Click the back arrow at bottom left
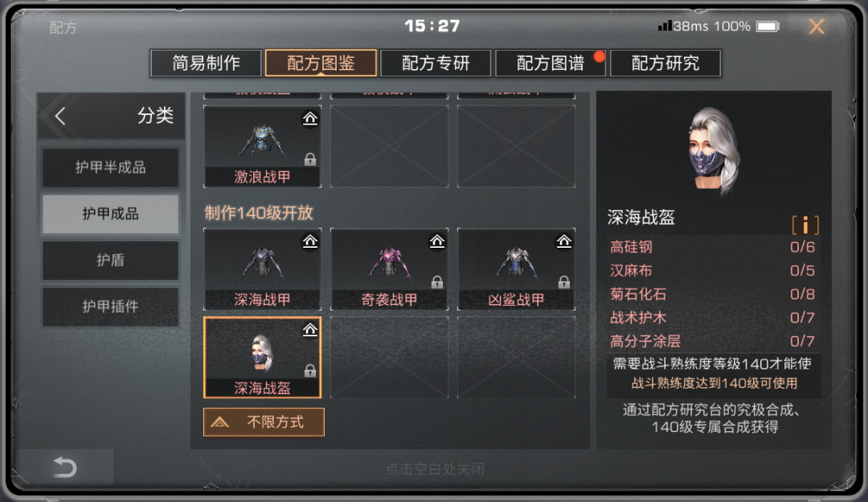The image size is (868, 502). [x=65, y=467]
